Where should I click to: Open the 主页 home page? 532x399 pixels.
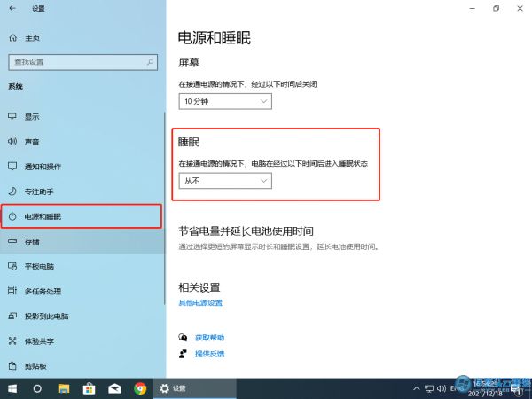[x=33, y=38]
